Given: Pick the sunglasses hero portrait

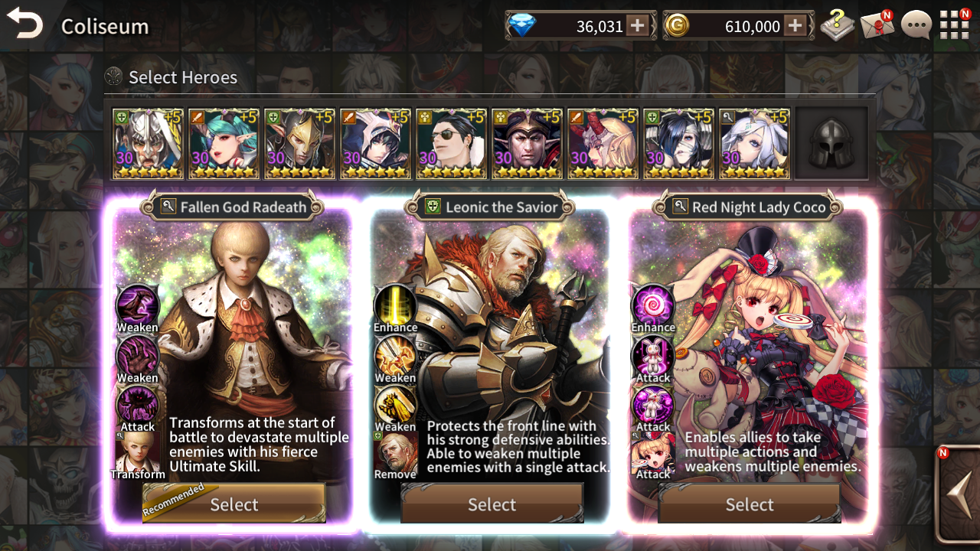Looking at the screenshot, I should coord(451,143).
